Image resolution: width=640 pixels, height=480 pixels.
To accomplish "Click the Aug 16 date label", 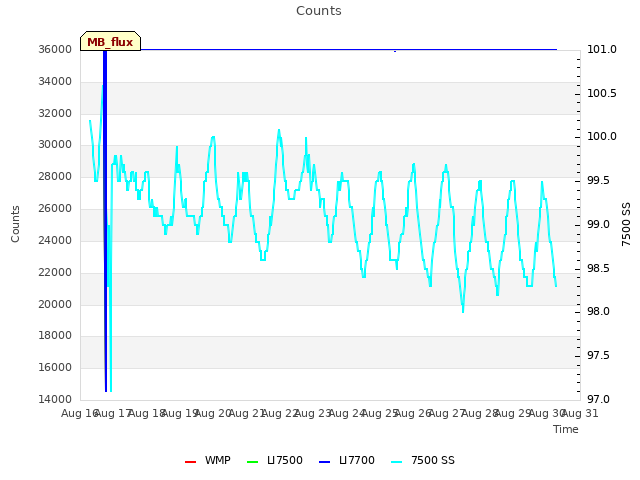I will [79, 413].
